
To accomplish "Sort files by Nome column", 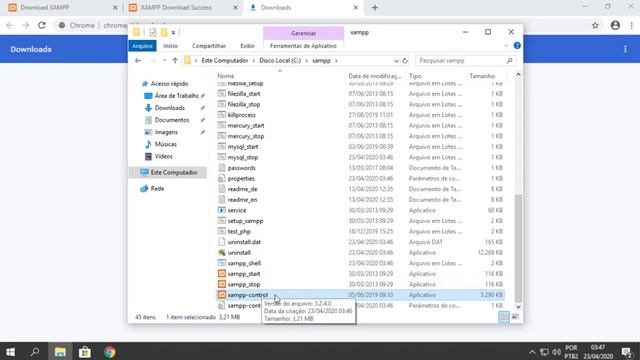I will coord(225,76).
